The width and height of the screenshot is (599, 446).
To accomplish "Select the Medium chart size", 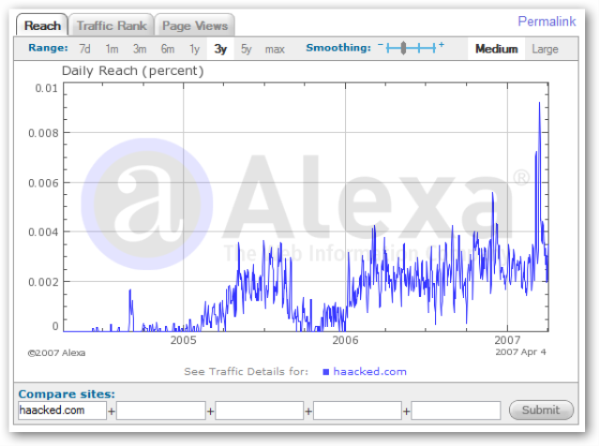I will [496, 49].
